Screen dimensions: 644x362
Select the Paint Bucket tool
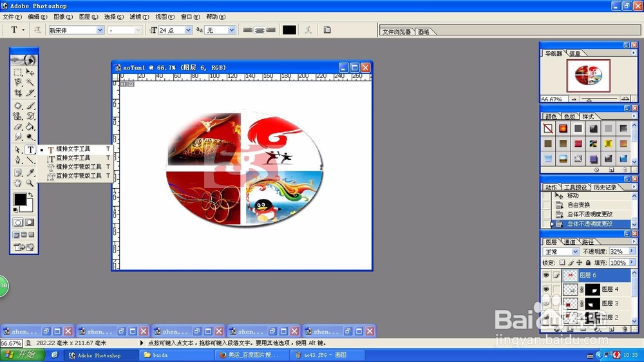pyautogui.click(x=30, y=126)
